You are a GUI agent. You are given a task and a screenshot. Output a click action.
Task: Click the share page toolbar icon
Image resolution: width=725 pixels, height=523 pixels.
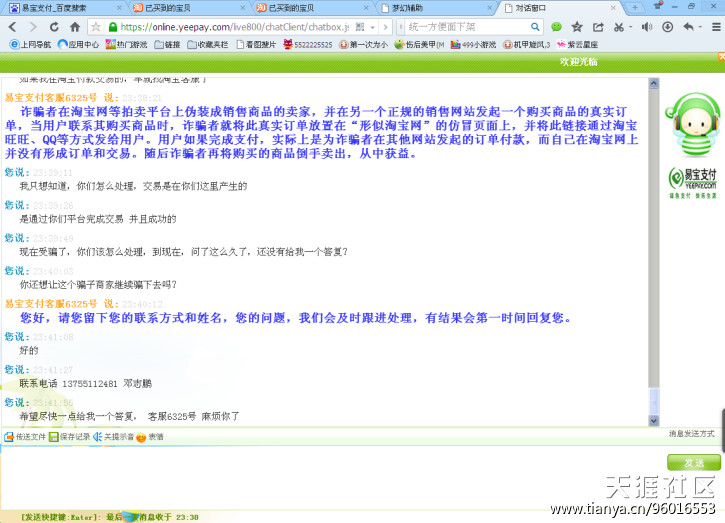598,27
